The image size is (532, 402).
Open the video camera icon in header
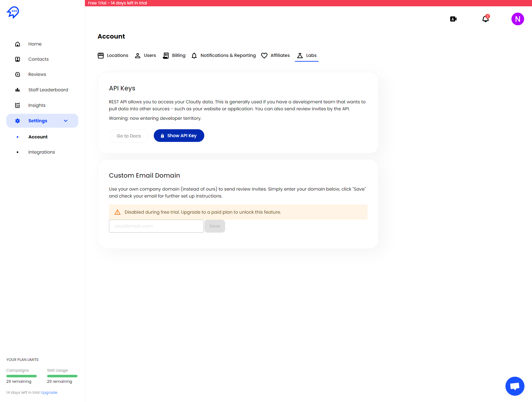coord(453,19)
